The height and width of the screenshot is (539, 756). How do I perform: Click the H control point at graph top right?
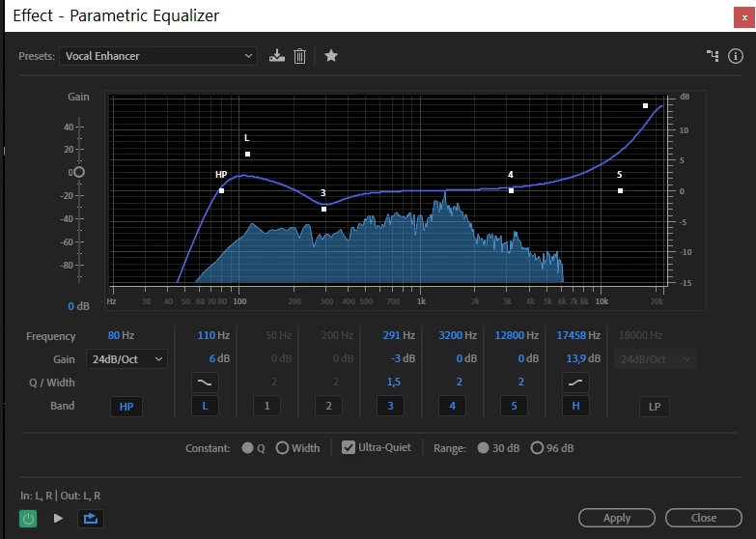[645, 105]
